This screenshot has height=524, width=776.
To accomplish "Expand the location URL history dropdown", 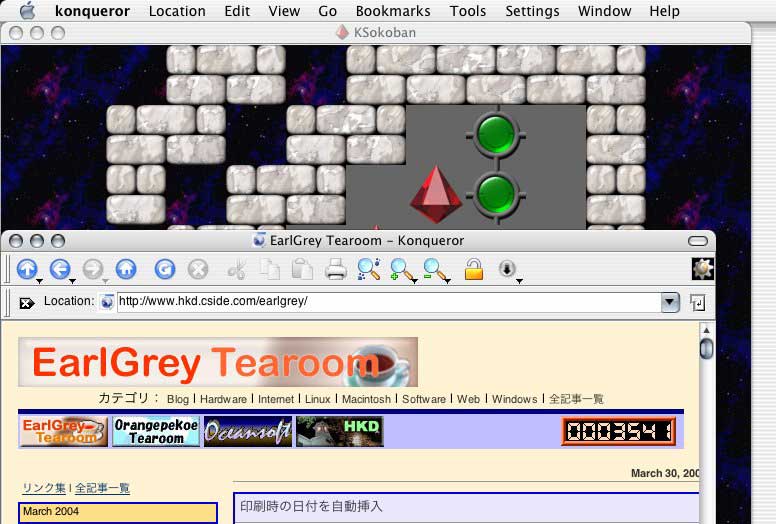I will [x=670, y=302].
